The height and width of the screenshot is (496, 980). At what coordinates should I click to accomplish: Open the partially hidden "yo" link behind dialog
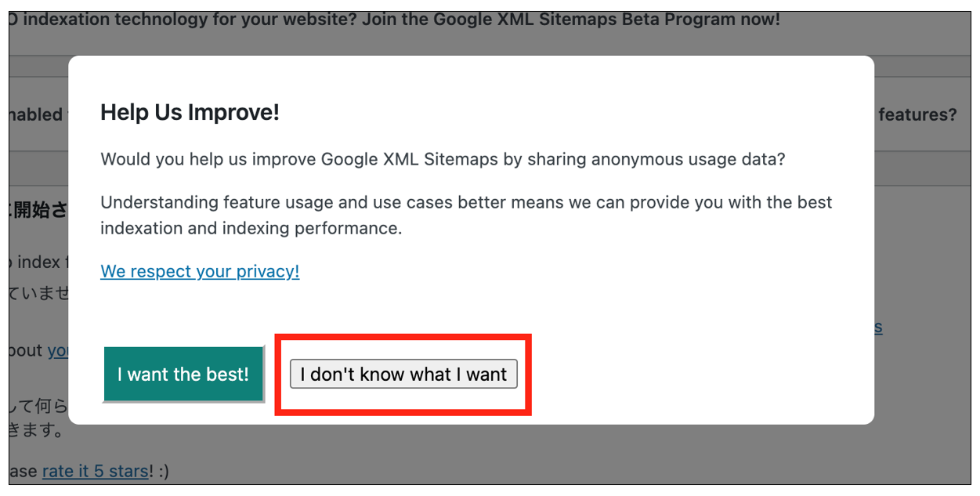[58, 350]
